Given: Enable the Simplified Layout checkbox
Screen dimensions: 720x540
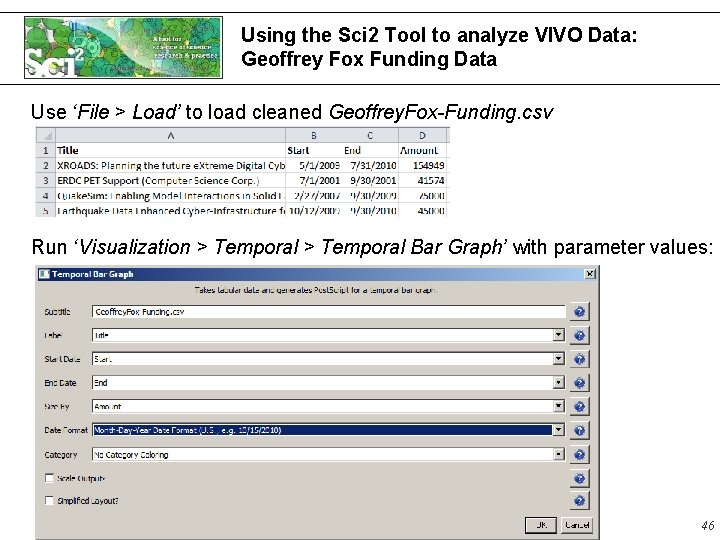Looking at the screenshot, I should pyautogui.click(x=50, y=501).
